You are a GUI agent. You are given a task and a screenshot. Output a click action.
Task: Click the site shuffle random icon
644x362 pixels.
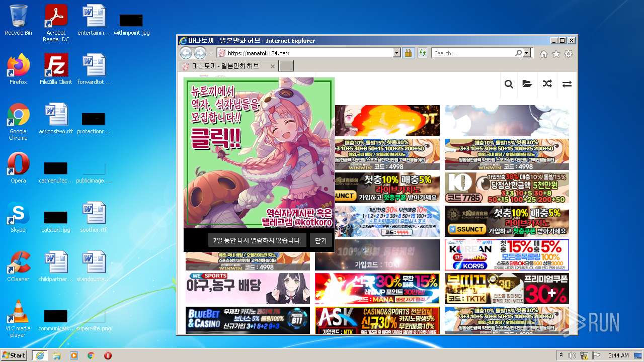click(547, 84)
